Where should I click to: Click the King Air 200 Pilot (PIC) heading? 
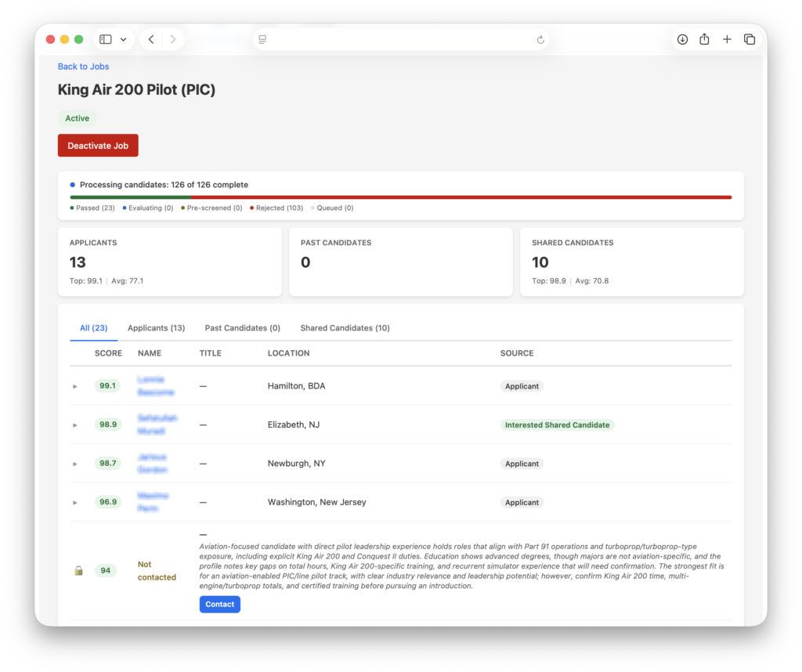pyautogui.click(x=136, y=89)
